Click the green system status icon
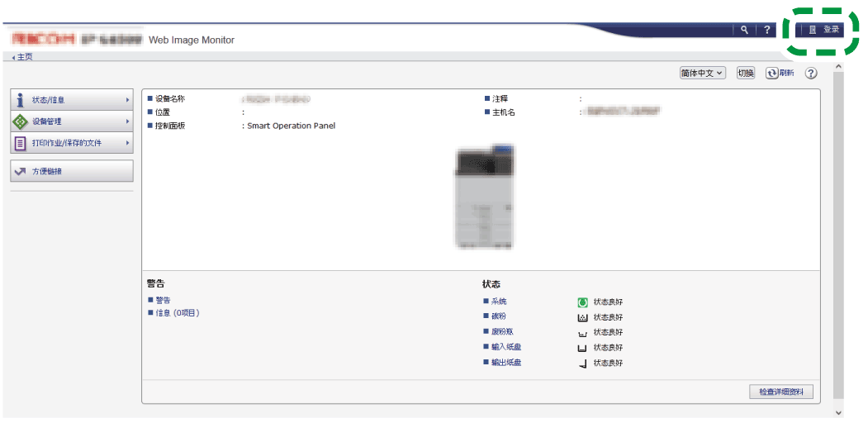The image size is (868, 423). [x=582, y=302]
